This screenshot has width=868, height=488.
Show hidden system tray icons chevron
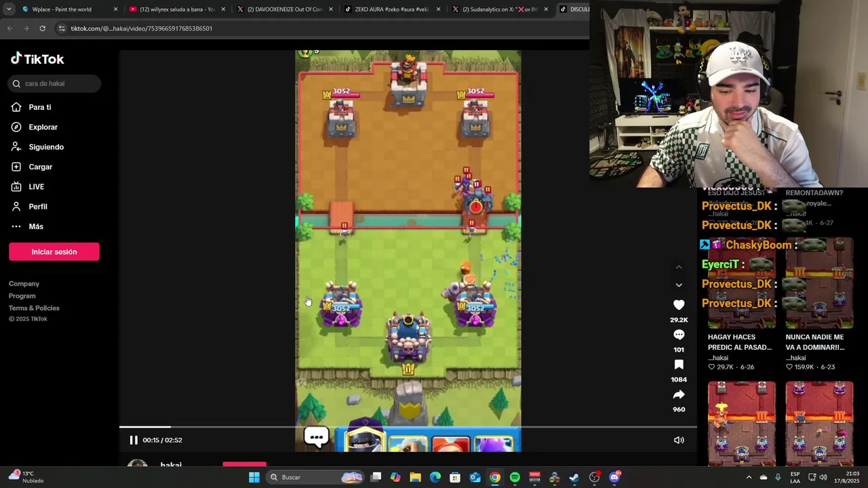(749, 477)
